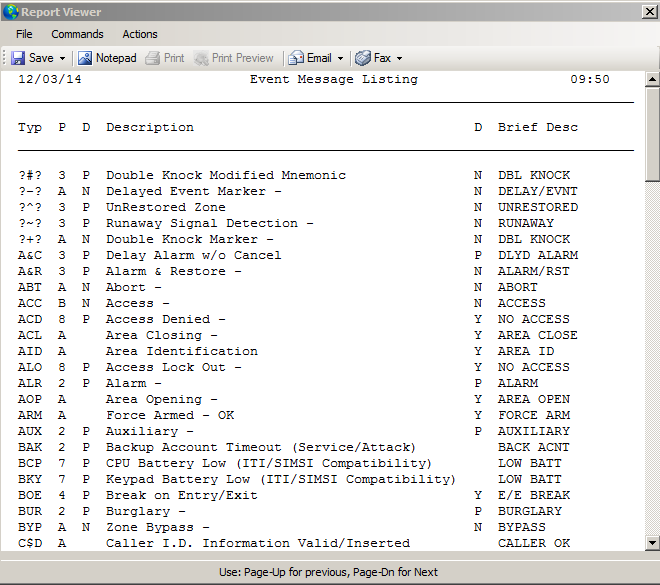Screen dimensions: 660x585
Task: Click the date '12/03/14'
Action: click(x=50, y=79)
